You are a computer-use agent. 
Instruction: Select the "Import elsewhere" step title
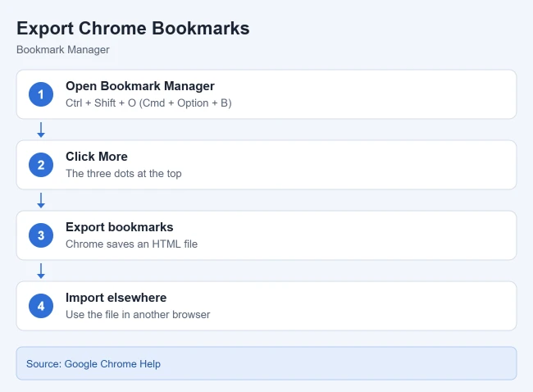116,298
